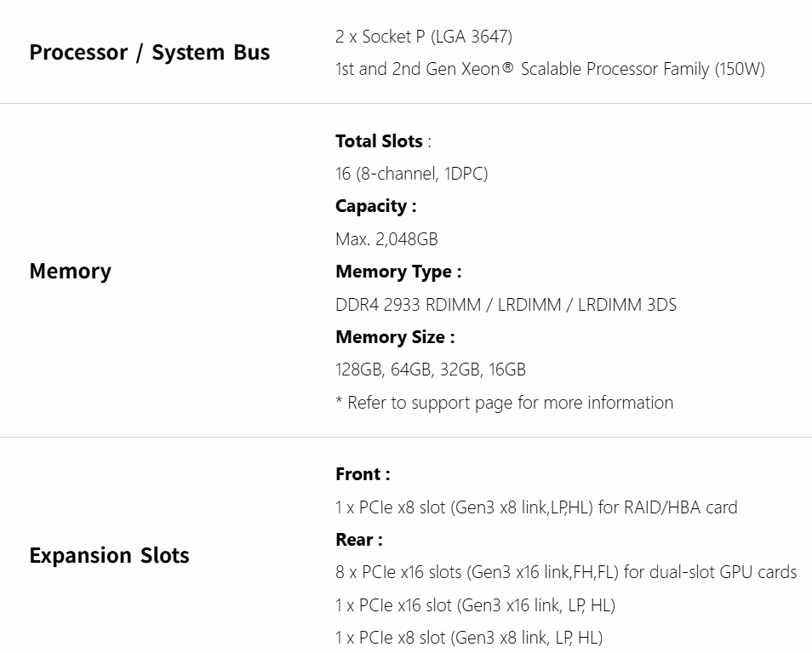Click the Processor / System Bus heading
Screen dimensions: 812x653
149,53
